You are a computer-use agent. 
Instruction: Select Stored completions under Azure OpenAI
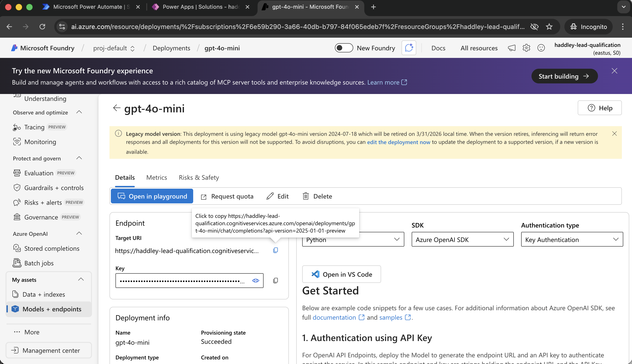tap(52, 248)
